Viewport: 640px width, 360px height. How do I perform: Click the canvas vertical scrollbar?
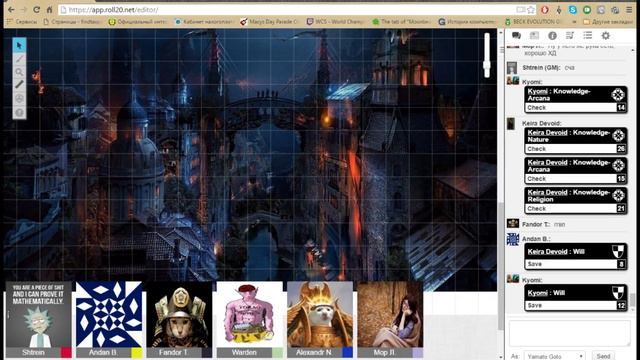[x=501, y=265]
